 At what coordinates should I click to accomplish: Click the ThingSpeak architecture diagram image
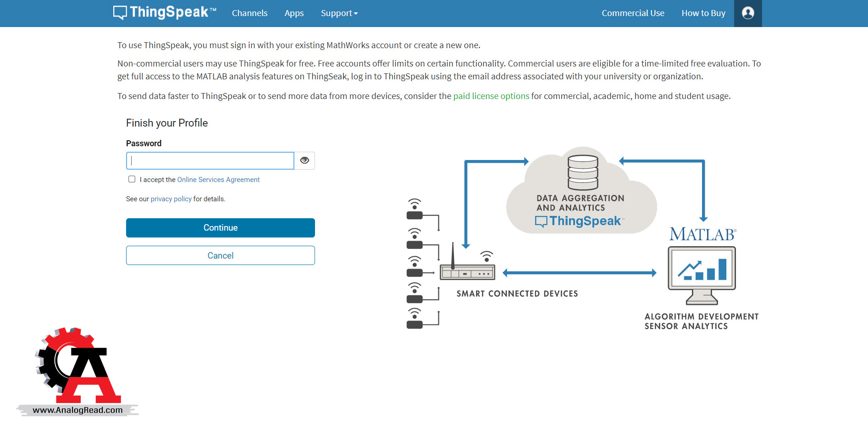click(x=582, y=238)
